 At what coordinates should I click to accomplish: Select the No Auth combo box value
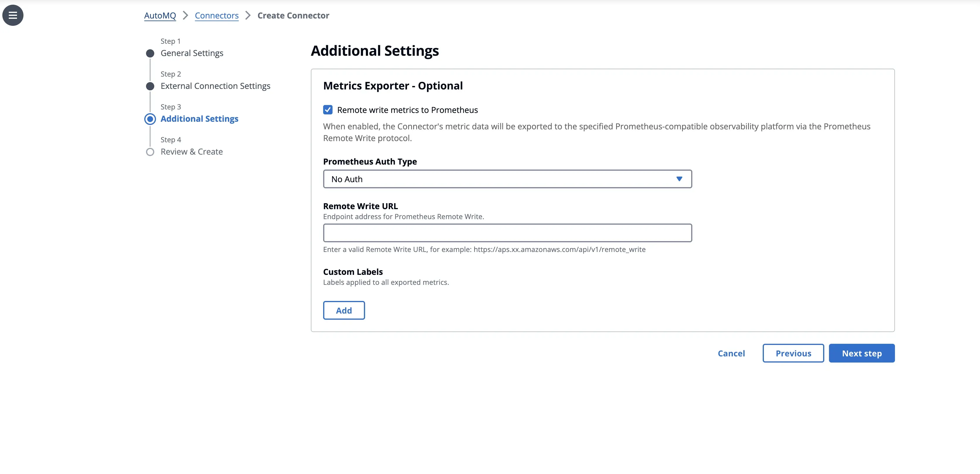tap(347, 179)
